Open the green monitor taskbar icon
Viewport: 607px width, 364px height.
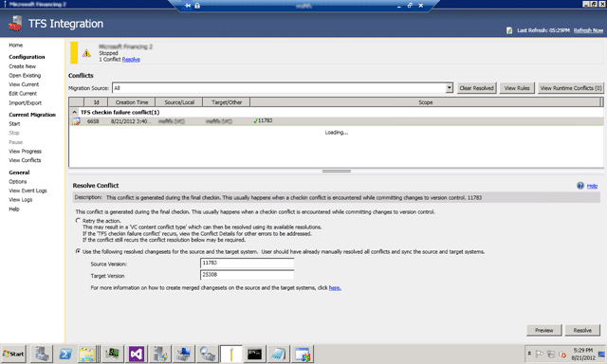tap(113, 354)
